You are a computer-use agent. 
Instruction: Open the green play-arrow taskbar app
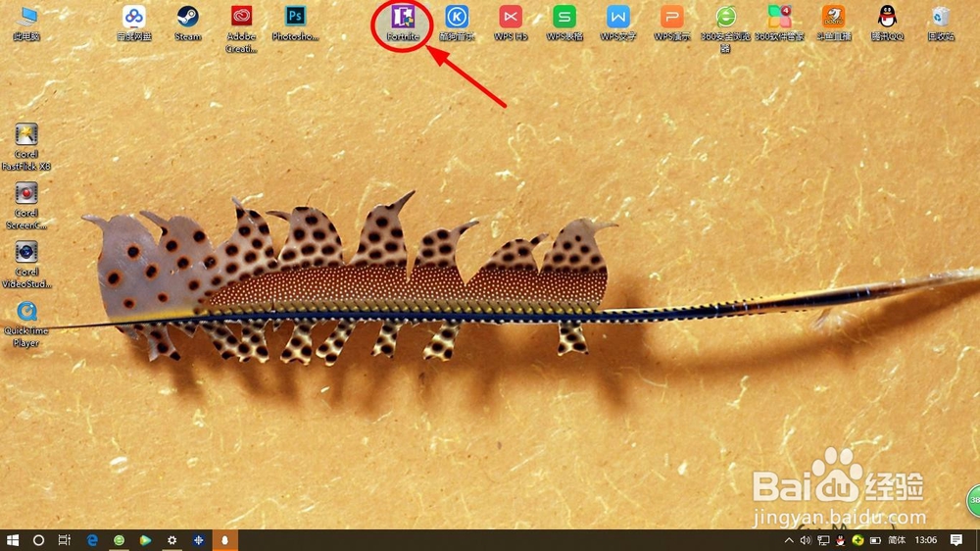[x=145, y=540]
